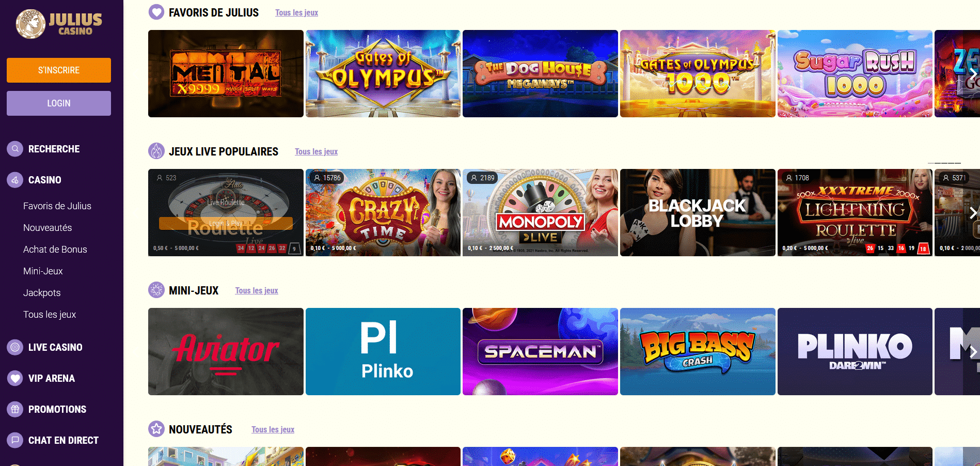
Task: Open Promotions via the gift icon
Action: (15, 409)
